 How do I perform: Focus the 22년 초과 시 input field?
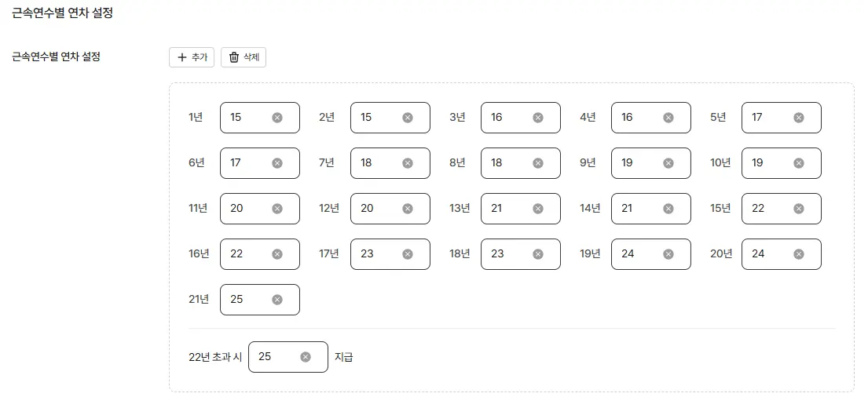(x=275, y=357)
